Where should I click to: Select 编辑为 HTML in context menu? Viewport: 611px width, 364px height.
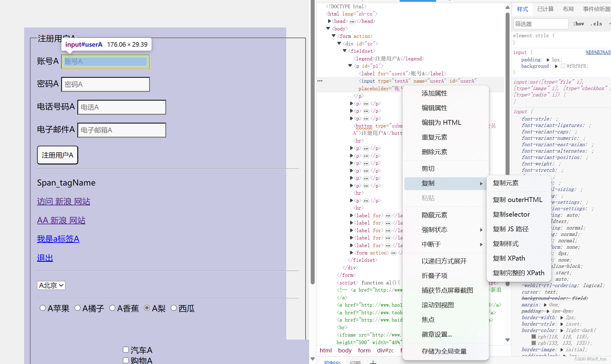441,123
